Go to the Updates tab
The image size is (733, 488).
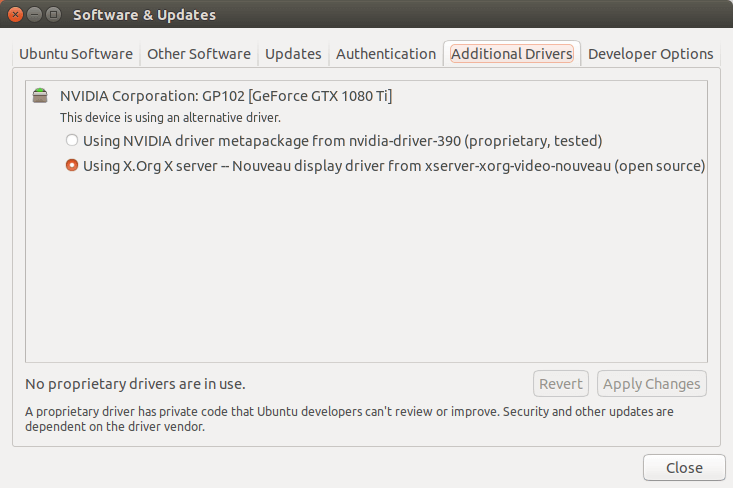(x=293, y=54)
